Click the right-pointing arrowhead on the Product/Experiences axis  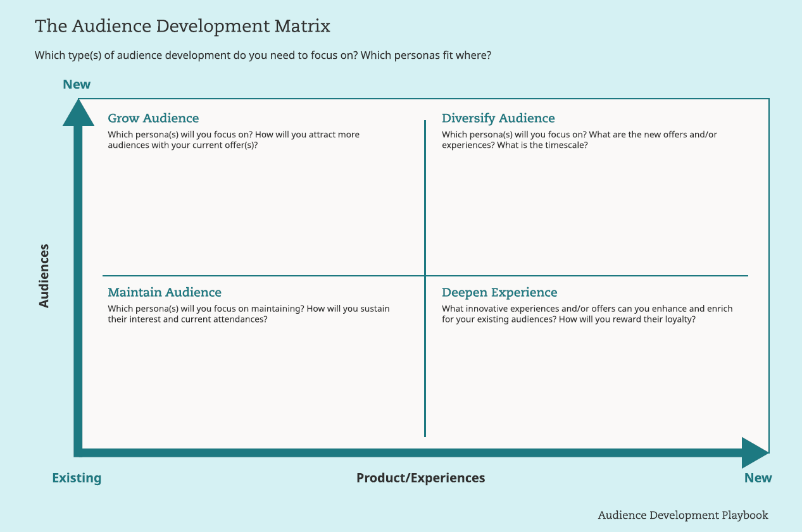tap(755, 452)
